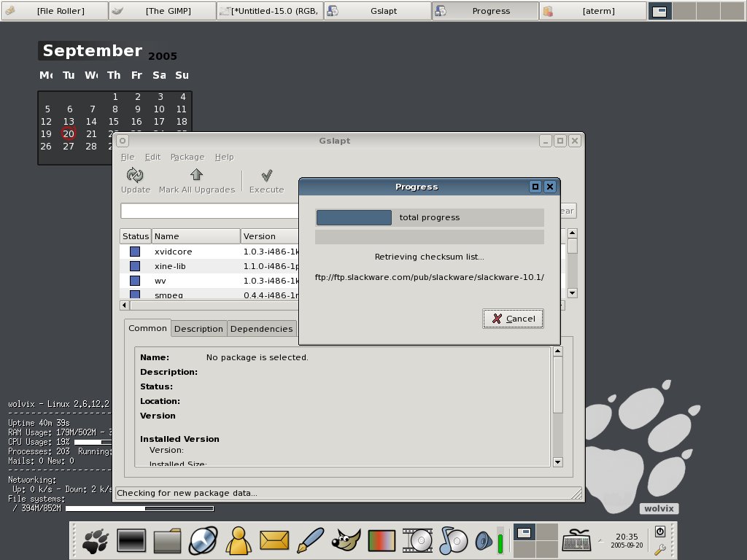Viewport: 747px width, 560px height.
Task: Launch the pen text editor icon
Action: (x=310, y=541)
